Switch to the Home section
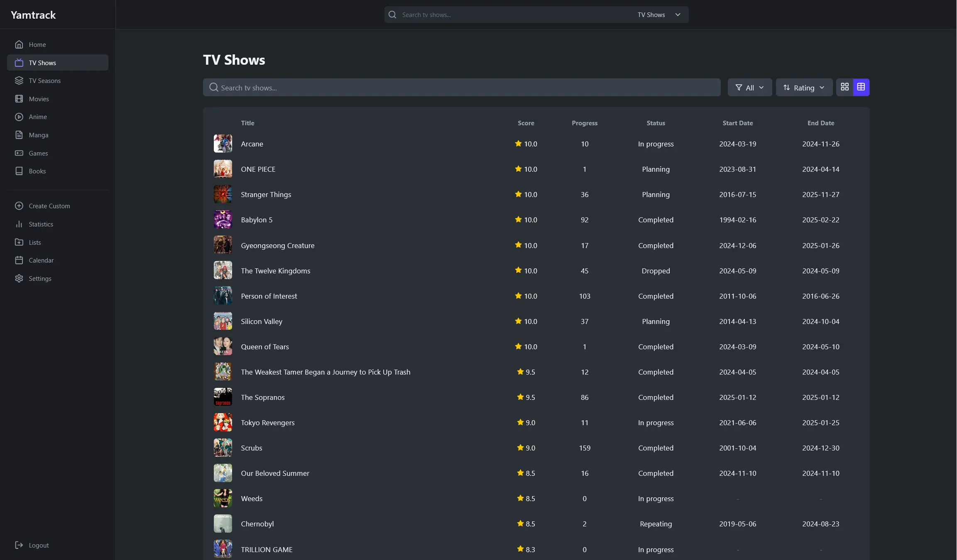The image size is (957, 560). pyautogui.click(x=37, y=44)
